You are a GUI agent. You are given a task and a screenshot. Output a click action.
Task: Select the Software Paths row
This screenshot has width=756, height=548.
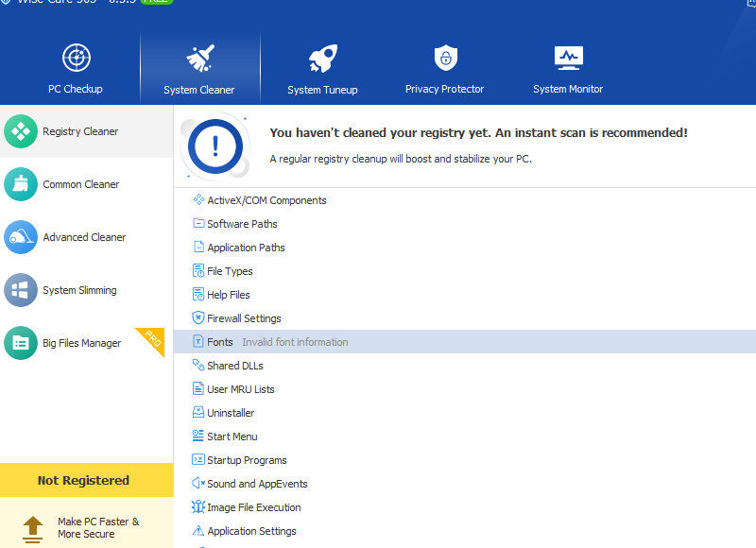pyautogui.click(x=465, y=224)
